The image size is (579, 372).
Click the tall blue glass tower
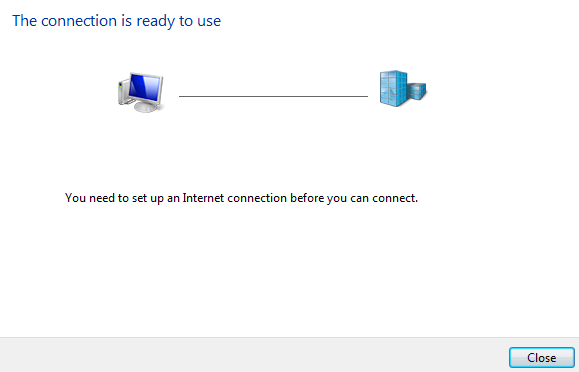[x=394, y=89]
